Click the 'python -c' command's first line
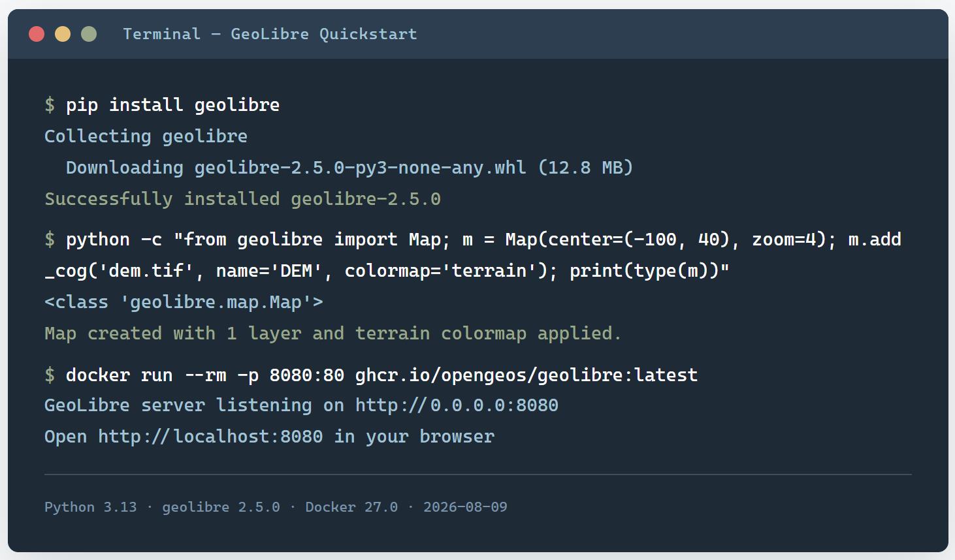The image size is (955, 560). click(x=473, y=240)
